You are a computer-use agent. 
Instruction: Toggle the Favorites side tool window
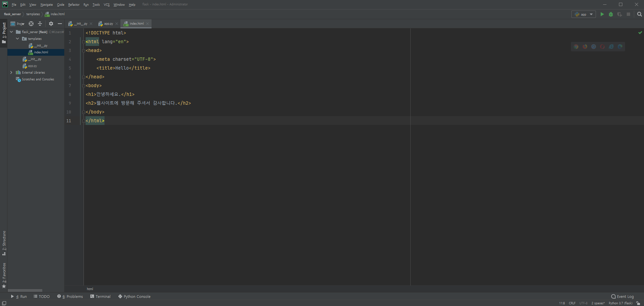[4, 275]
